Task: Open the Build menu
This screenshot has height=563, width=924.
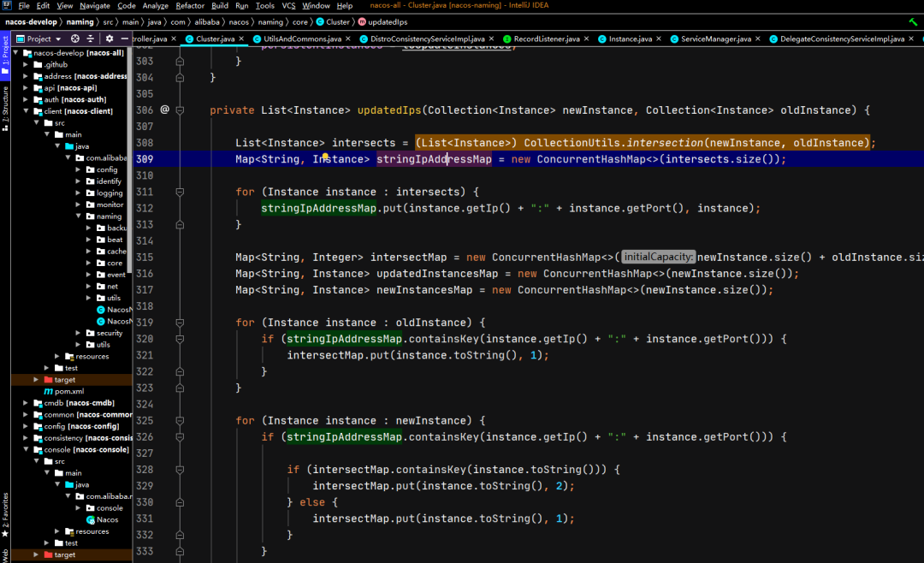Action: (220, 5)
